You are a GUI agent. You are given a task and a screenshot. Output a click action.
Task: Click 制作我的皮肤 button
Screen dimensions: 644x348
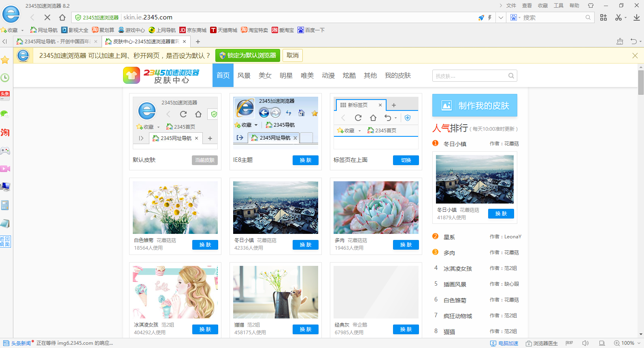[475, 105]
